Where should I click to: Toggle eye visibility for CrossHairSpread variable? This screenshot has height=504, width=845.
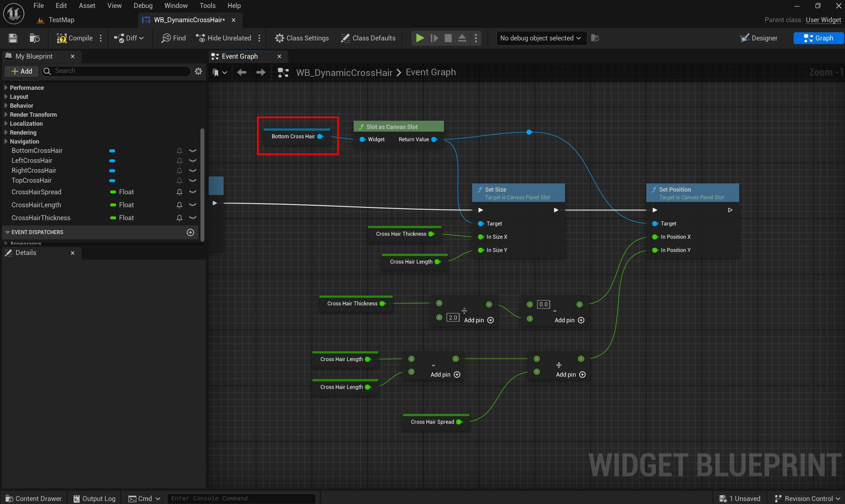click(193, 192)
